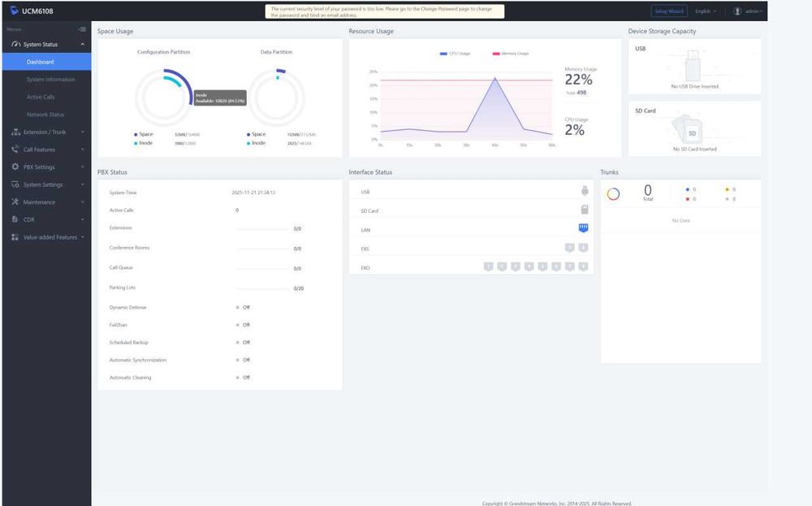Open Active Calls in sidebar

(41, 97)
